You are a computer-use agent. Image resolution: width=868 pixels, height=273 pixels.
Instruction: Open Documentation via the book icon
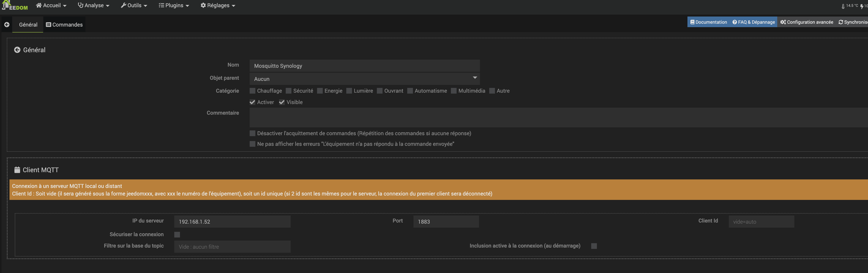coord(692,22)
